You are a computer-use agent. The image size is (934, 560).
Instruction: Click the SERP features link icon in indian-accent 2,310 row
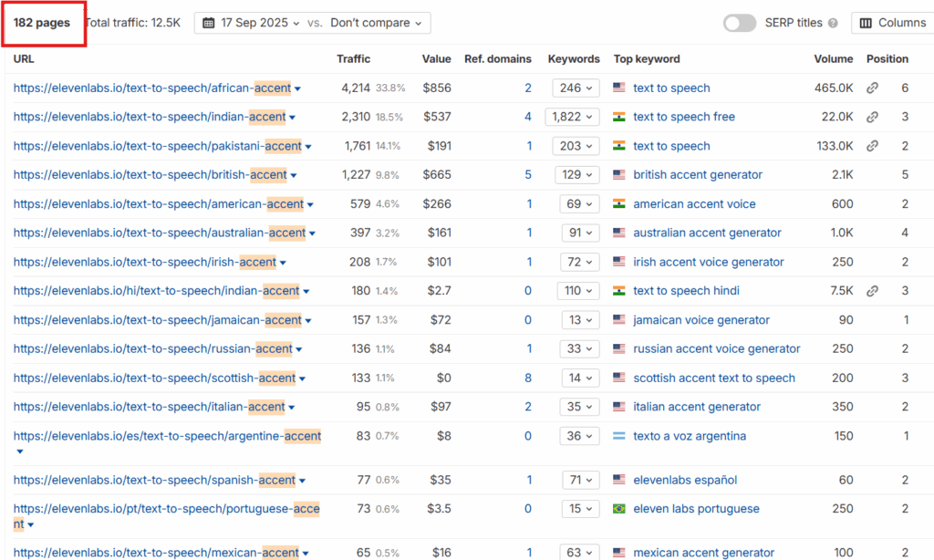click(872, 117)
